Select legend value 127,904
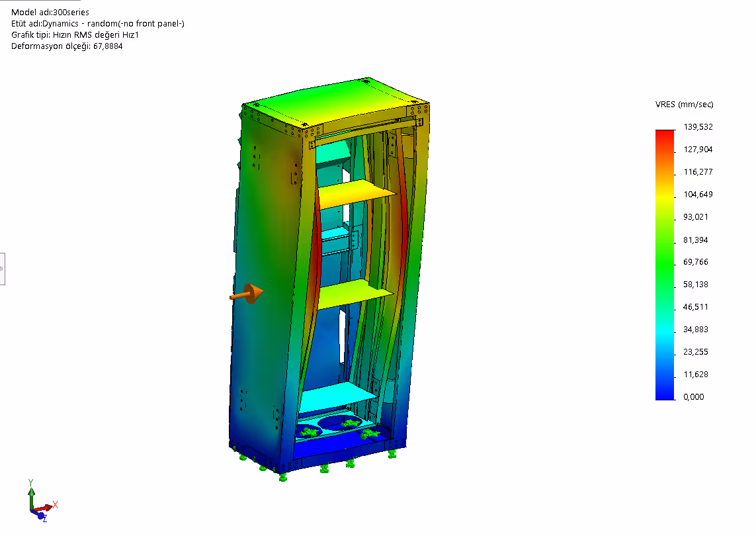The width and height of the screenshot is (756, 536). pyautogui.click(x=698, y=150)
